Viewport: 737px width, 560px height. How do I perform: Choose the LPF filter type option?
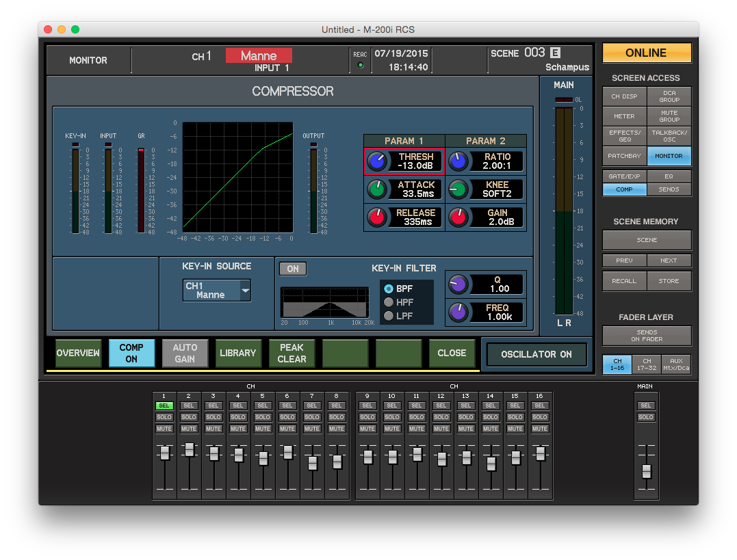point(389,316)
